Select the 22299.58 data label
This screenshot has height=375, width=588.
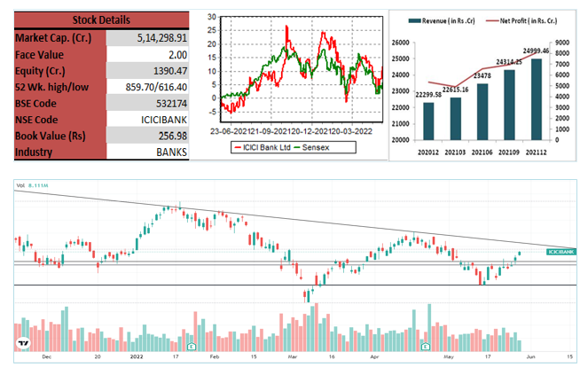point(428,95)
